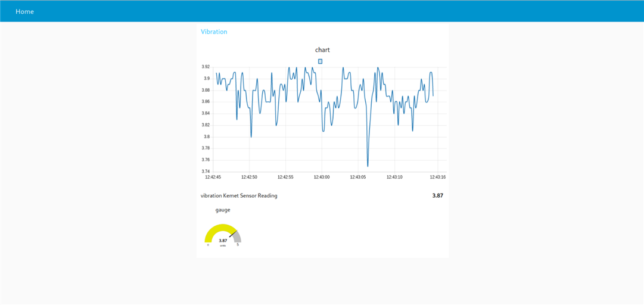This screenshot has height=305, width=644.
Task: Click the gray unfilled gauge segment
Action: [237, 237]
